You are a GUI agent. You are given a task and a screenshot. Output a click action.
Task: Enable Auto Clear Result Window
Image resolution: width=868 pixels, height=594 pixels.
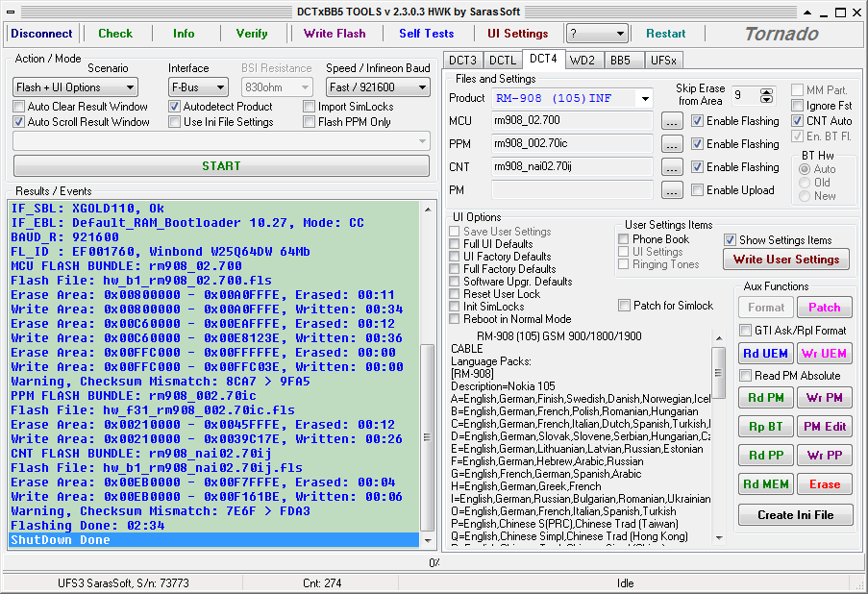19,107
